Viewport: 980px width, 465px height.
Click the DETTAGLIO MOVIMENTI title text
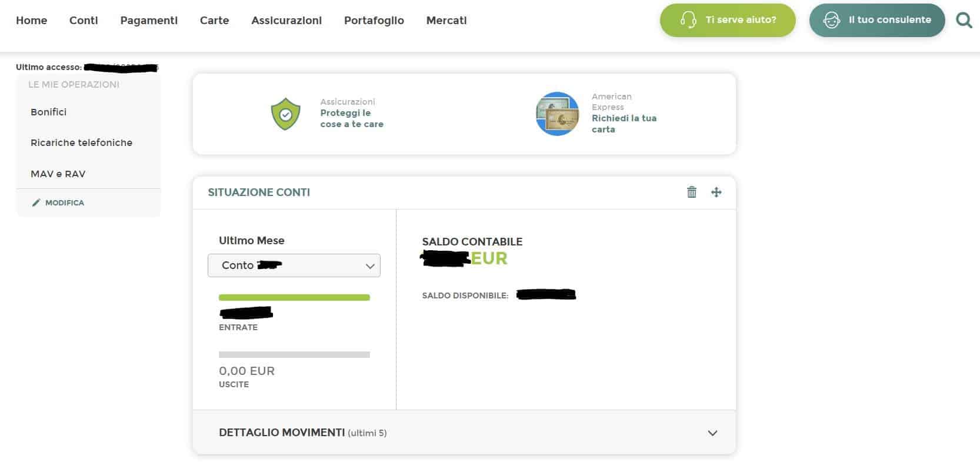[282, 433]
